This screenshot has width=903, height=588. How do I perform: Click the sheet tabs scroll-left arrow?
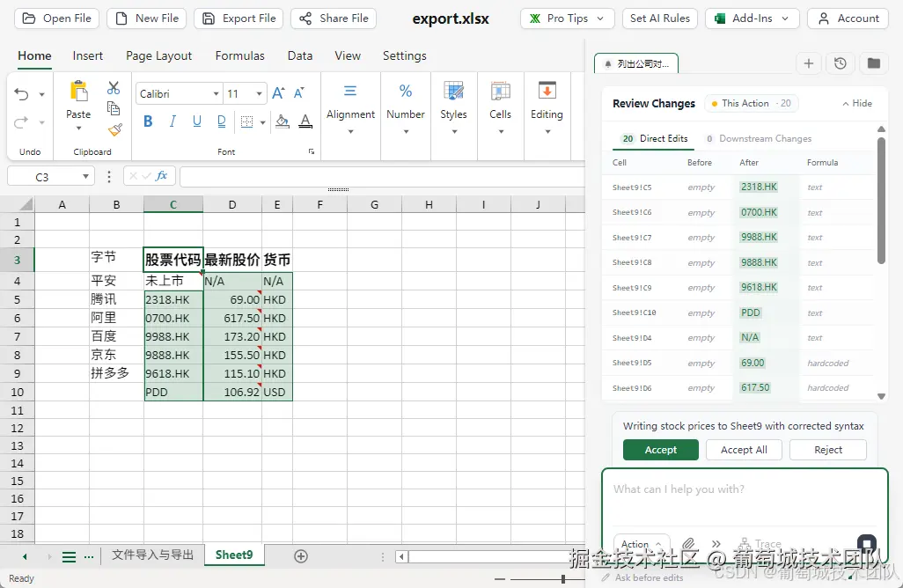click(x=25, y=557)
